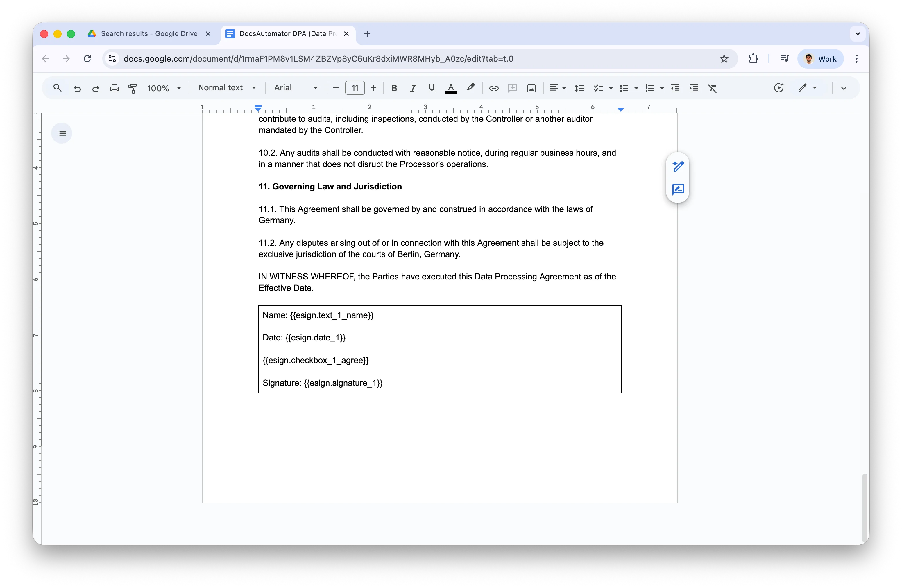Go back to the previous page
The image size is (902, 588).
[x=46, y=59]
